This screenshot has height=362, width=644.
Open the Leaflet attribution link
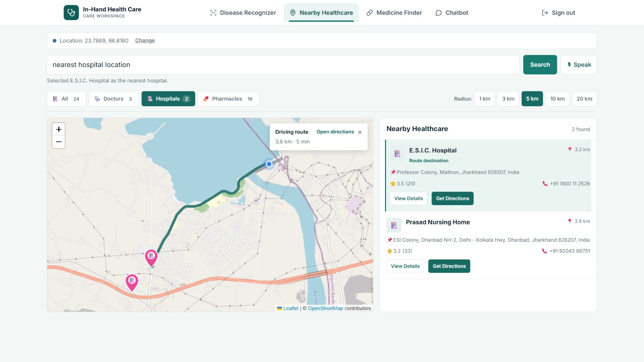[x=288, y=309]
